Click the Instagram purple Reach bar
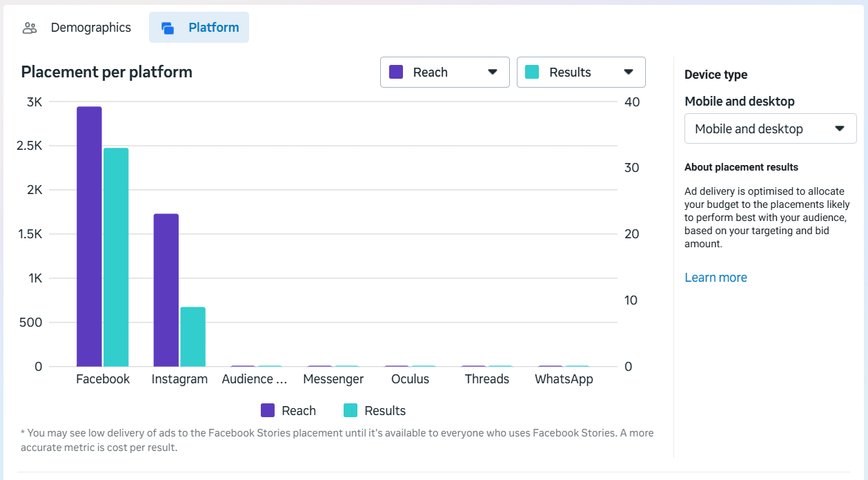868x480 pixels. (166, 290)
